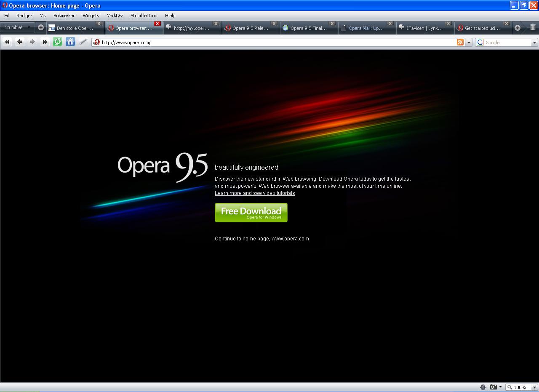Close the 'Get started usi…' tab

coord(506,24)
